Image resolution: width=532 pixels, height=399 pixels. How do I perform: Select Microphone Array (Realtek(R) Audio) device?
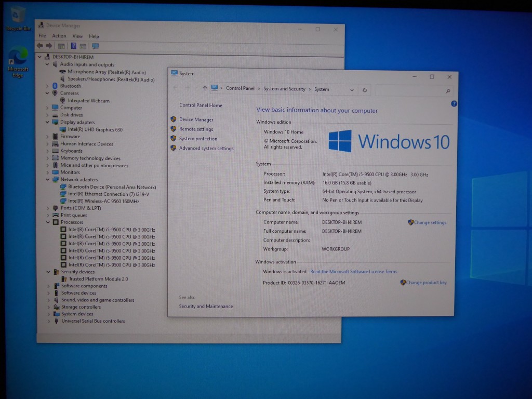pos(107,72)
